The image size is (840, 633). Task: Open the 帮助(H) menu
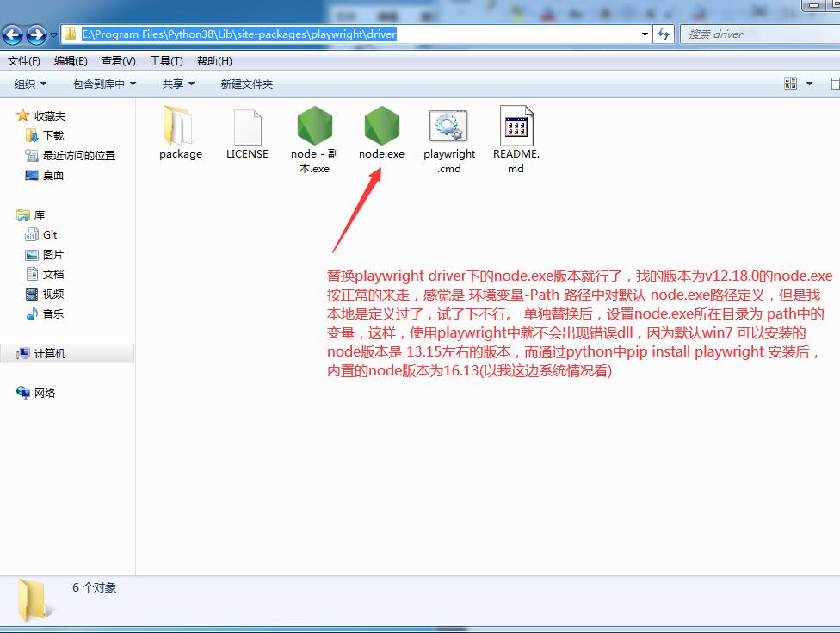tap(214, 61)
